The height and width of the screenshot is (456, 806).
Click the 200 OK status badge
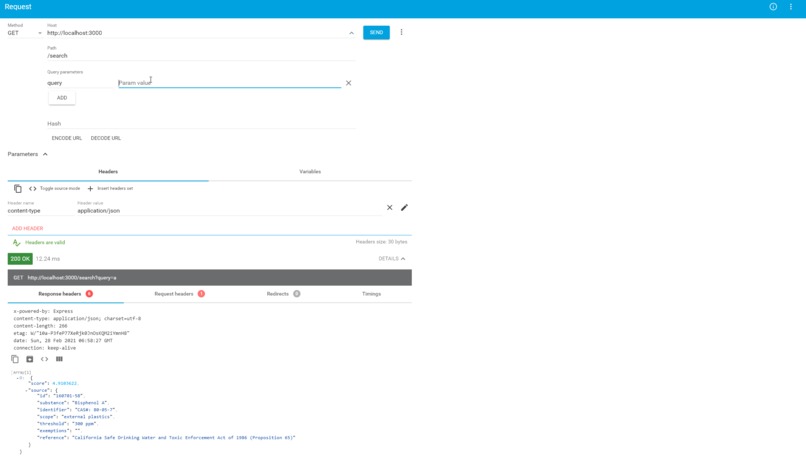20,259
